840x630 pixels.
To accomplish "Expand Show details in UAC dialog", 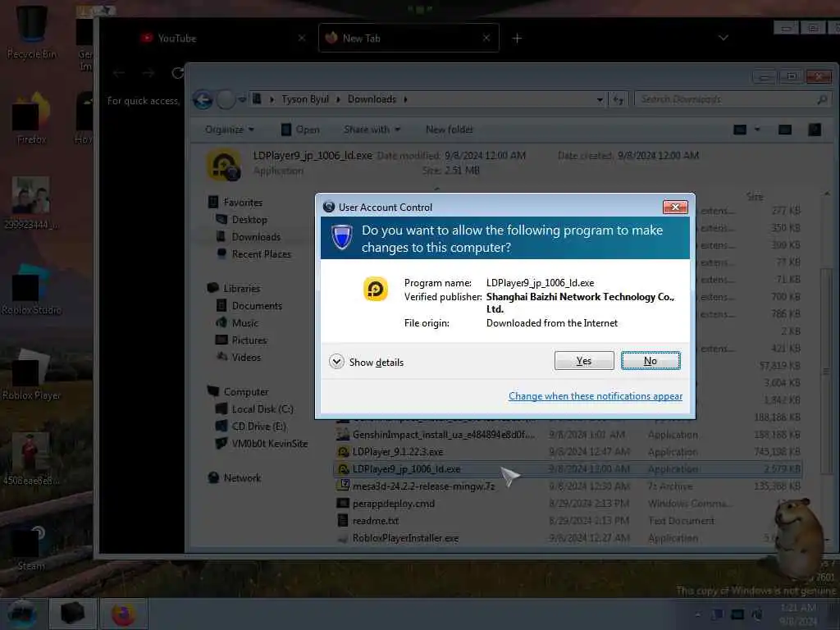I will (367, 362).
